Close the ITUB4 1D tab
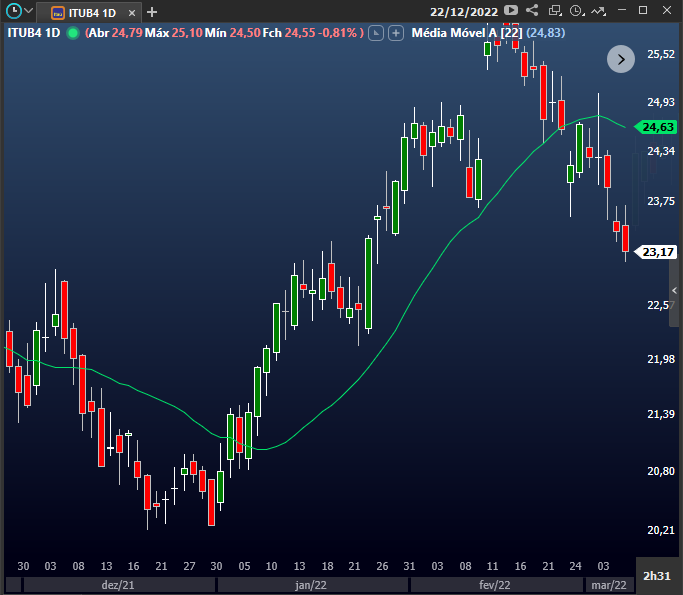 (132, 13)
